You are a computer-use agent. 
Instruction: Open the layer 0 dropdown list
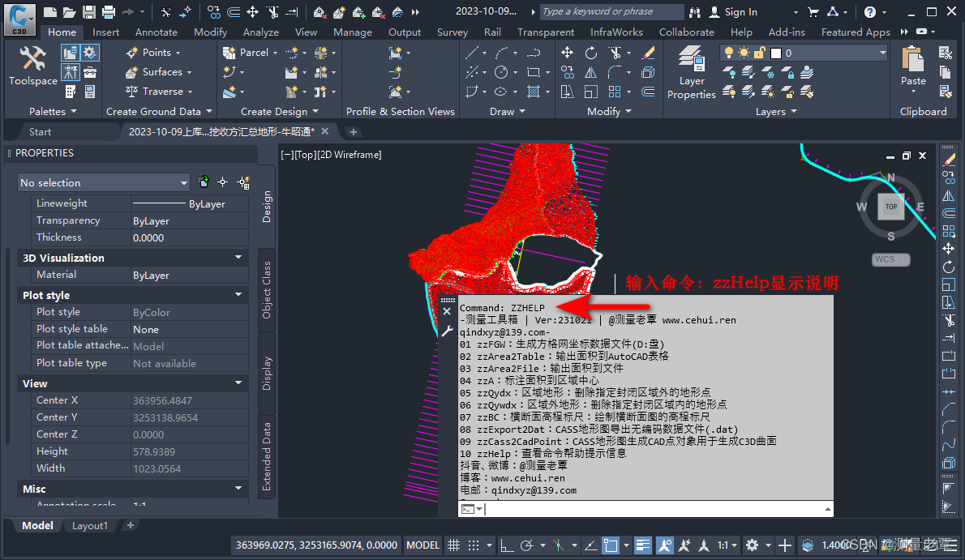(882, 53)
